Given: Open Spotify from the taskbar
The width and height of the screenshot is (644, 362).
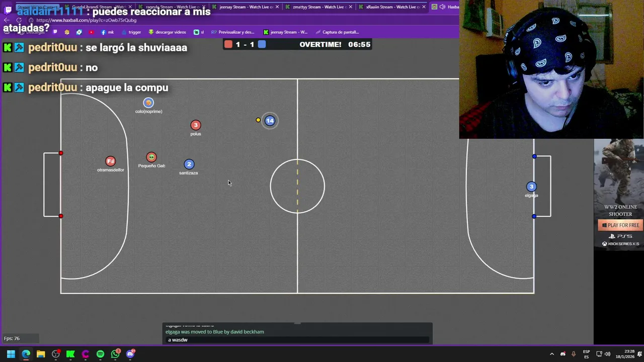Looking at the screenshot, I should (x=100, y=354).
